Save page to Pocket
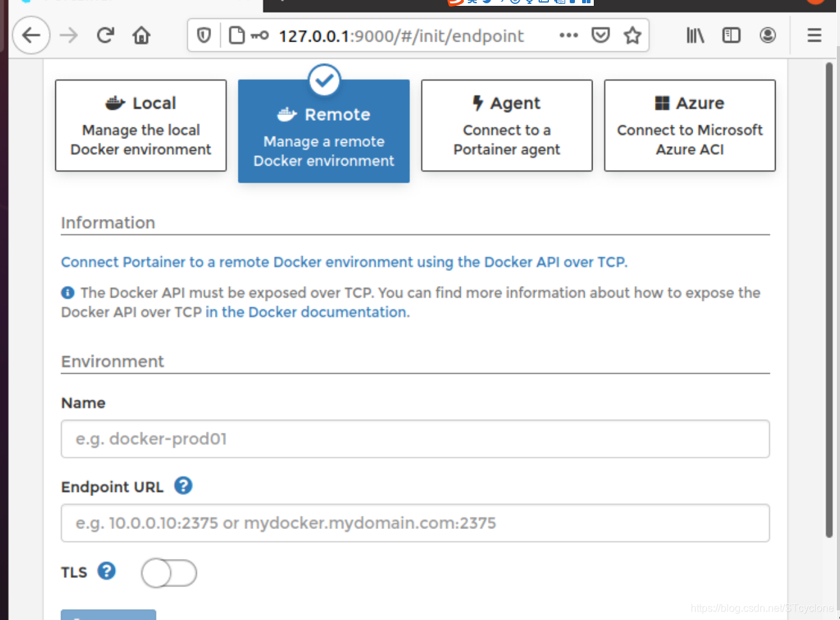The width and height of the screenshot is (840, 620). [601, 35]
